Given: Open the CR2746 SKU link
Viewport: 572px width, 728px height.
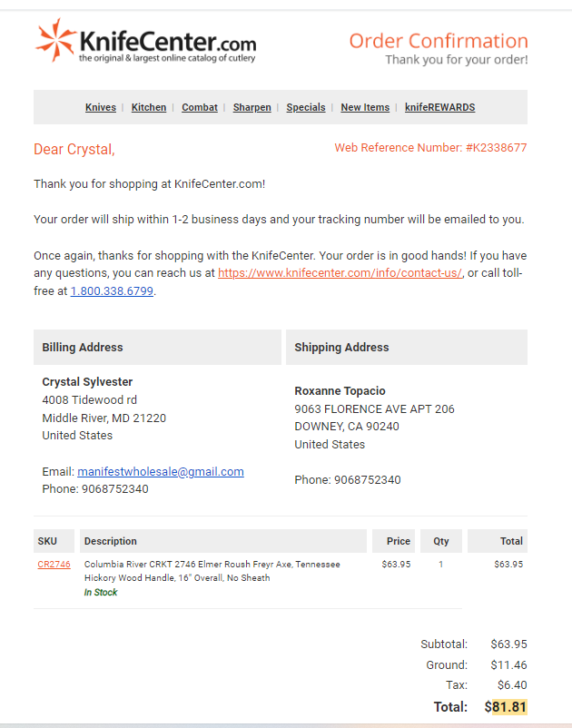Looking at the screenshot, I should (54, 565).
